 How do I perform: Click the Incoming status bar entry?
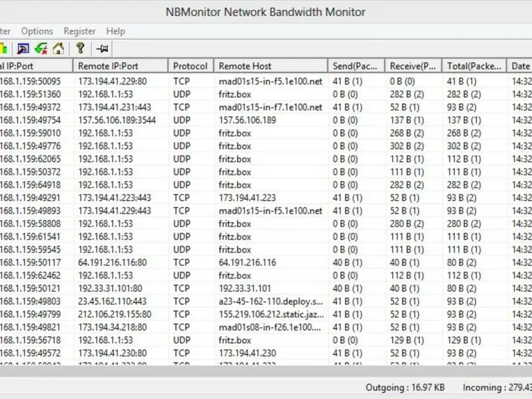497,388
